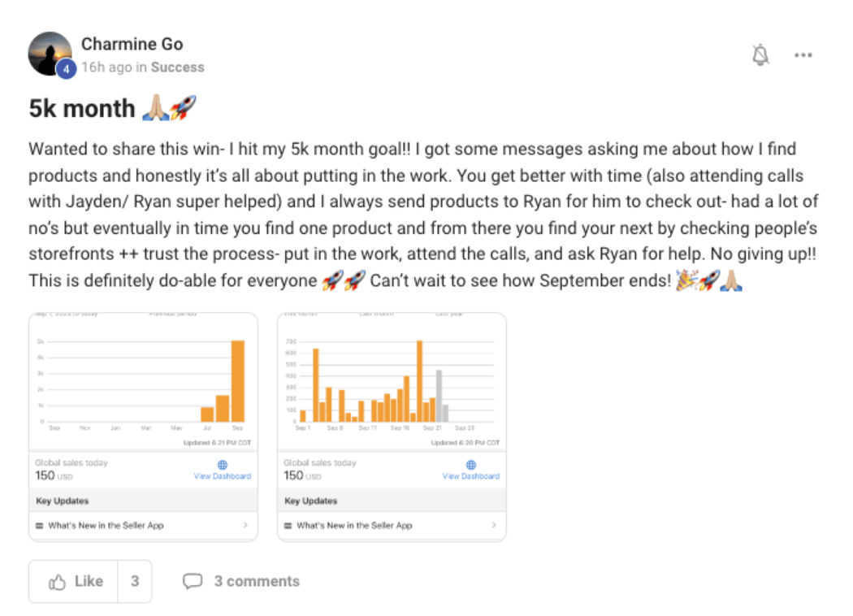
Task: Open the Success category link
Action: pyautogui.click(x=177, y=67)
